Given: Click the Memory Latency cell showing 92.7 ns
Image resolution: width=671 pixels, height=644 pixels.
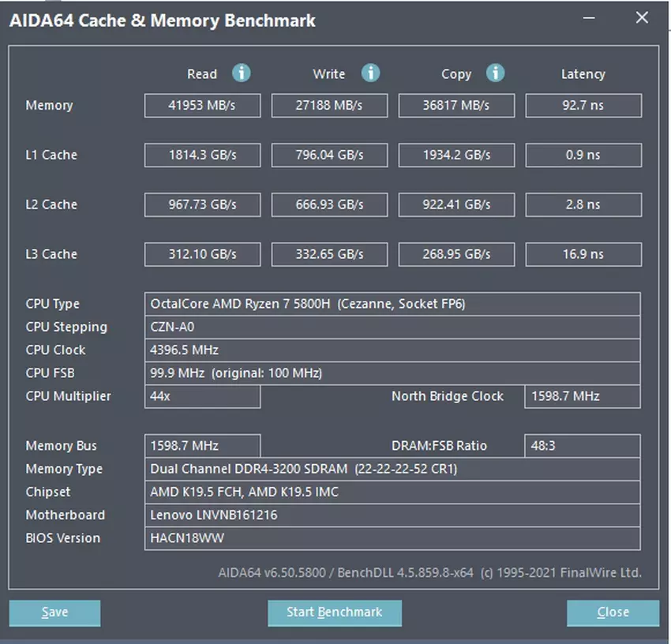Looking at the screenshot, I should pos(583,106).
